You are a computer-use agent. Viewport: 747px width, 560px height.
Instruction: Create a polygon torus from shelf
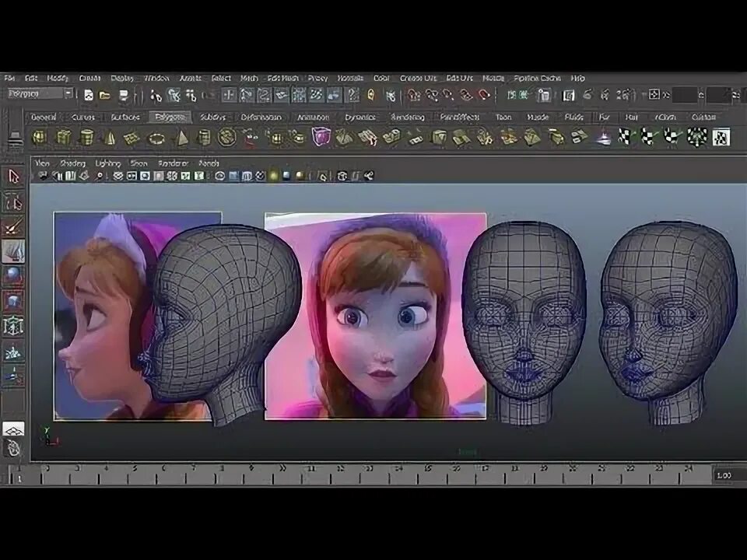156,138
